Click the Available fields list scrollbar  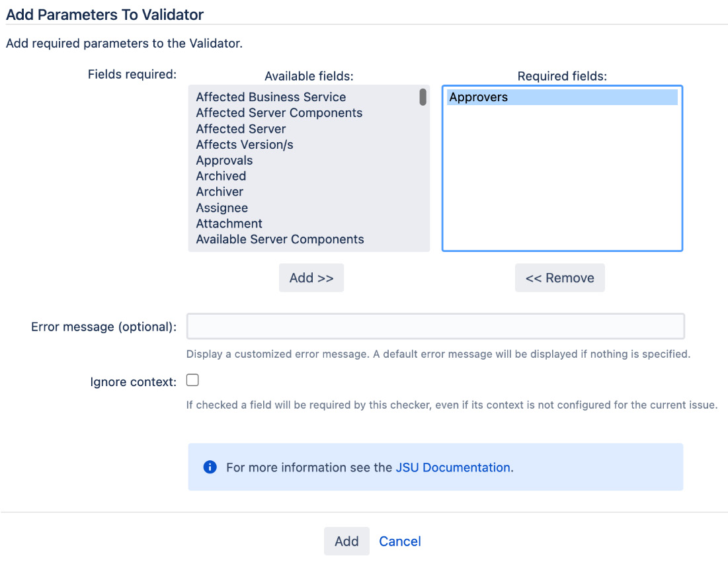421,98
